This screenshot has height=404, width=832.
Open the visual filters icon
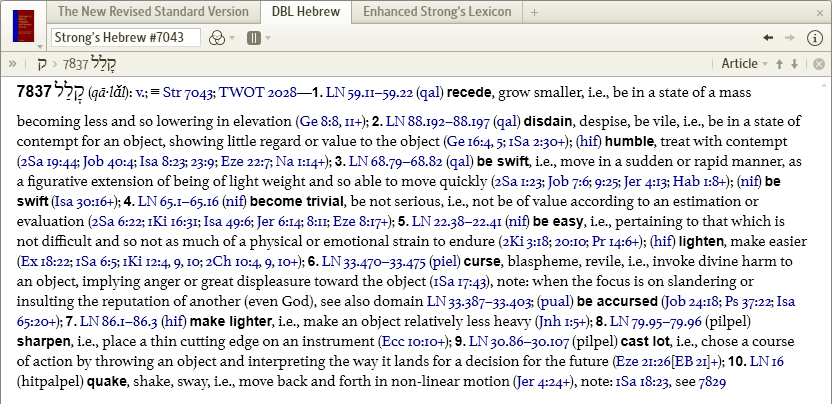click(x=217, y=38)
